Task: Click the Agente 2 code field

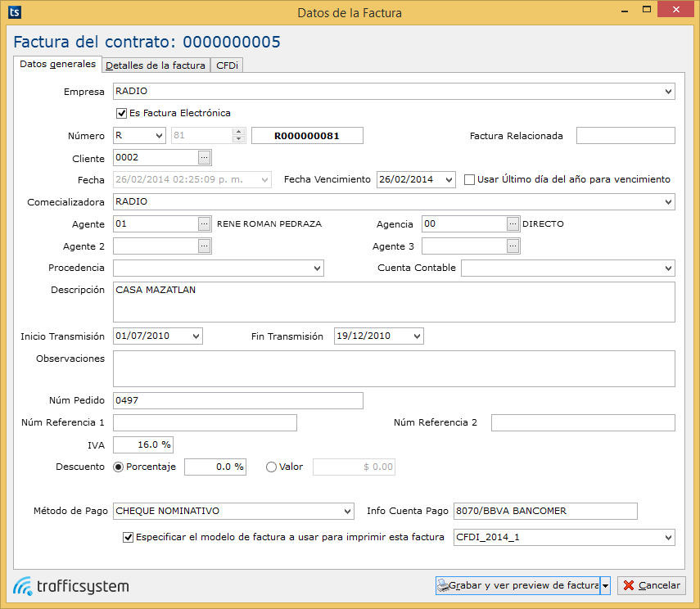Action: tap(156, 246)
